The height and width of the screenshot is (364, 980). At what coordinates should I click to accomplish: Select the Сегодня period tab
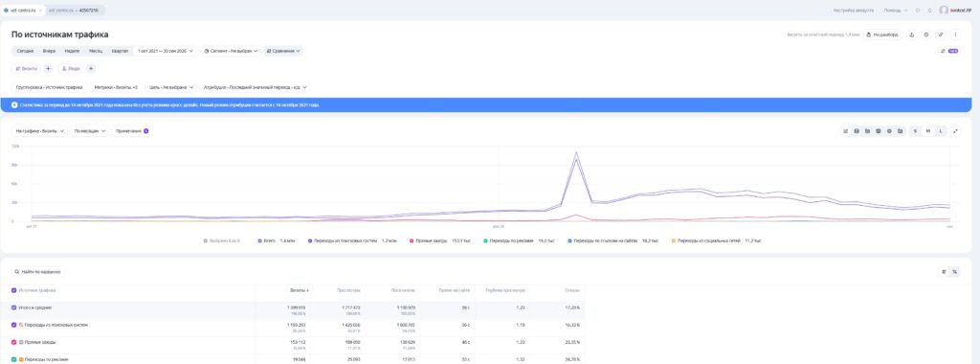click(x=26, y=52)
